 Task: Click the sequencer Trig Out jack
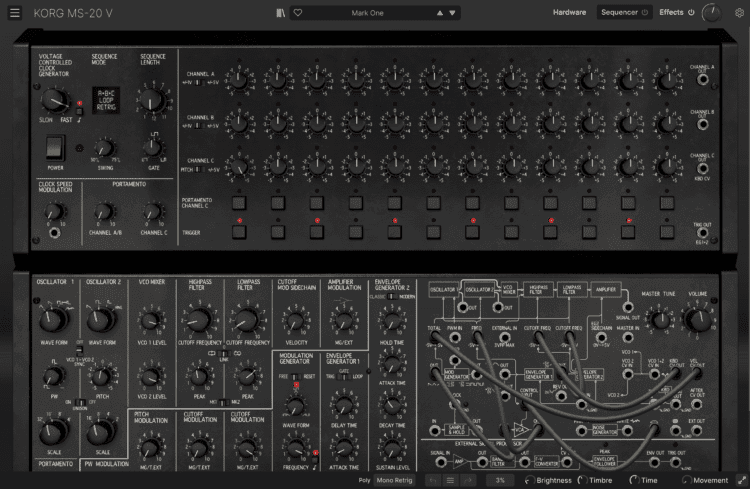point(702,233)
